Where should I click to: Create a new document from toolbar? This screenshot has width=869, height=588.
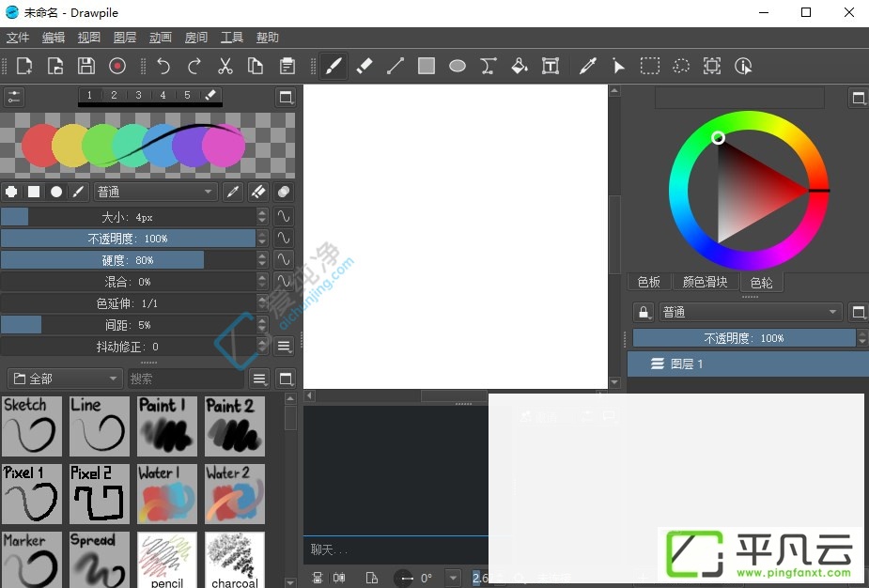(24, 66)
